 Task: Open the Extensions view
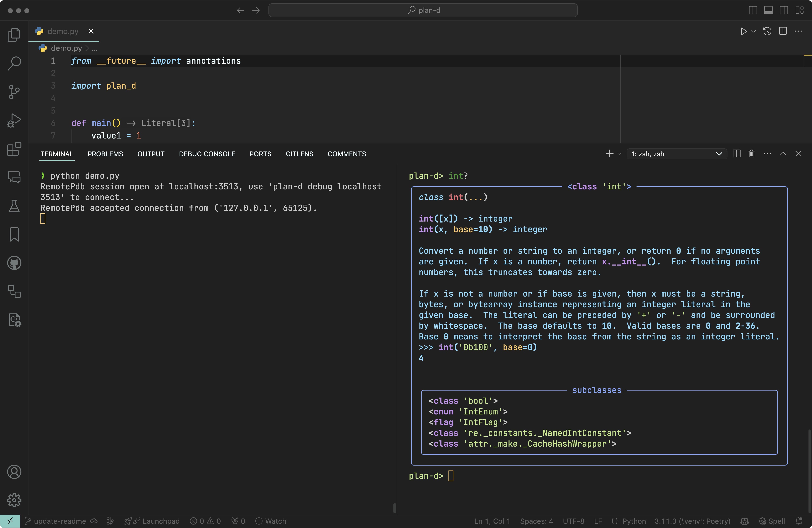pyautogui.click(x=14, y=149)
